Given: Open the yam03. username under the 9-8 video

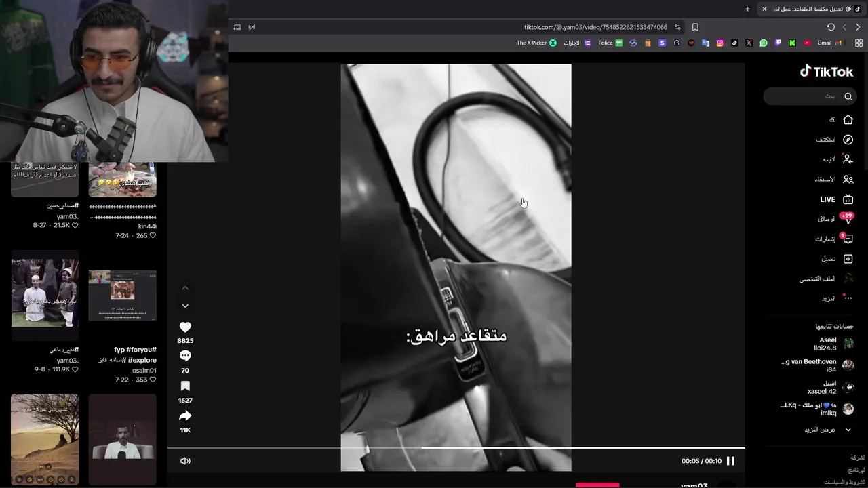Looking at the screenshot, I should point(68,361).
